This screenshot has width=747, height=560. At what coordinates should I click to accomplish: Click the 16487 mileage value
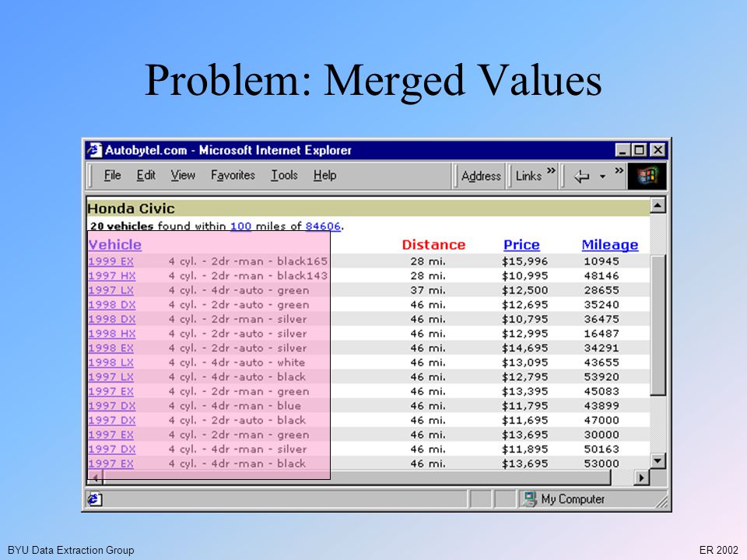[x=601, y=334]
